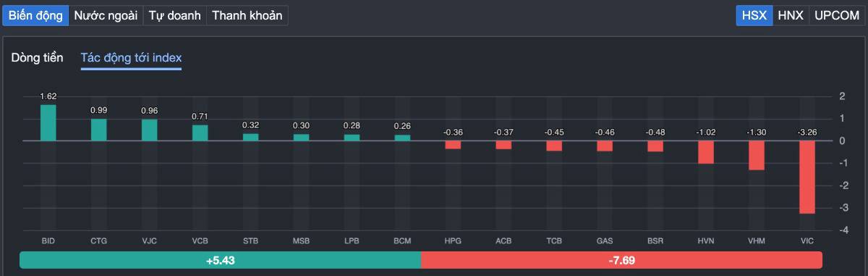Click the 0.30 value above MSB

coord(302,125)
